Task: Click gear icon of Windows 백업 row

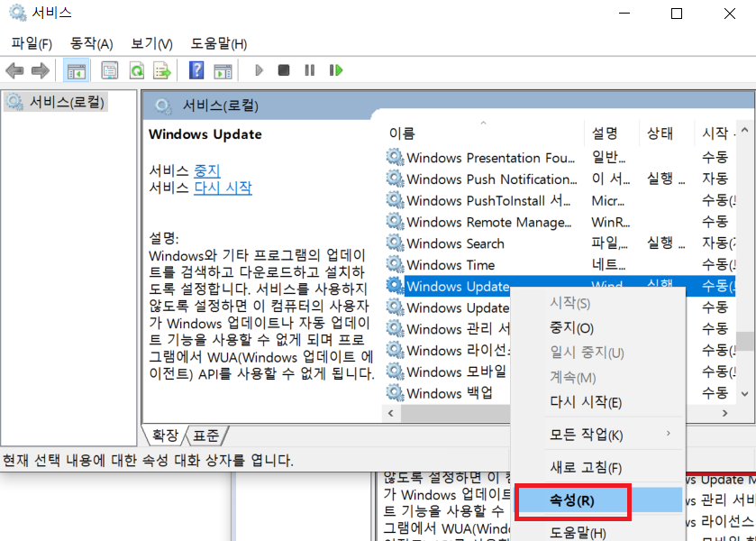Action: 395,393
